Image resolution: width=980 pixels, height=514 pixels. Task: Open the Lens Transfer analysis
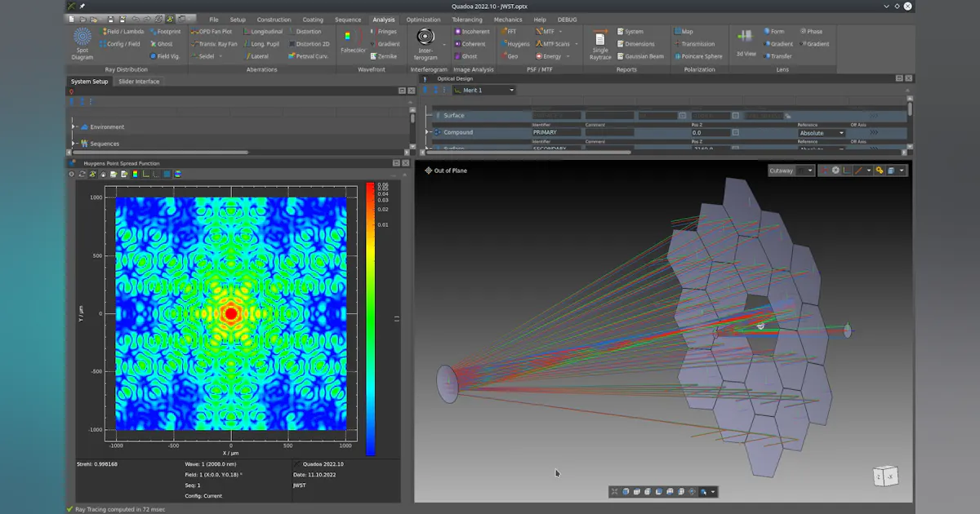[778, 56]
